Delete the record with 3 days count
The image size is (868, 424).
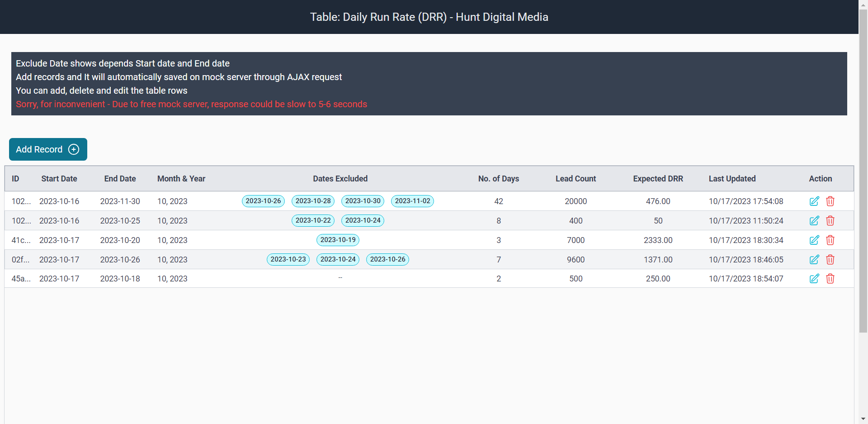pos(830,240)
